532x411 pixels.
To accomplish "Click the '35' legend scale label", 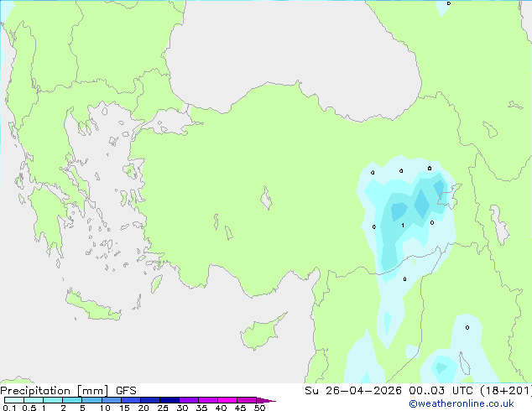I will 201,408.
